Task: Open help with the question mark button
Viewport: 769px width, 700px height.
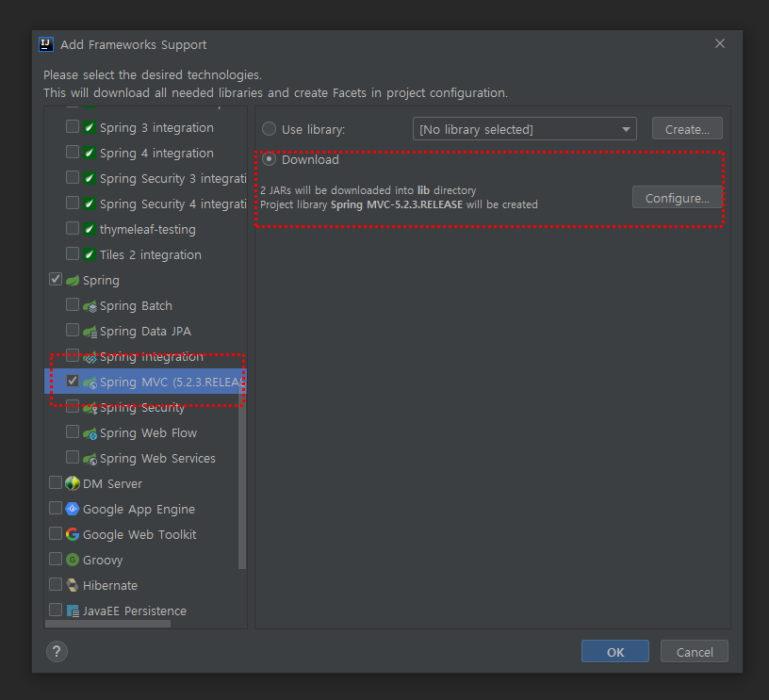Action: click(x=57, y=651)
